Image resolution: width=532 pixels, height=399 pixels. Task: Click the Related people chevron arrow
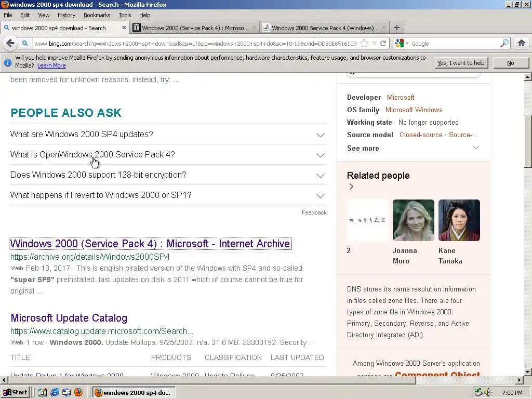(x=351, y=187)
